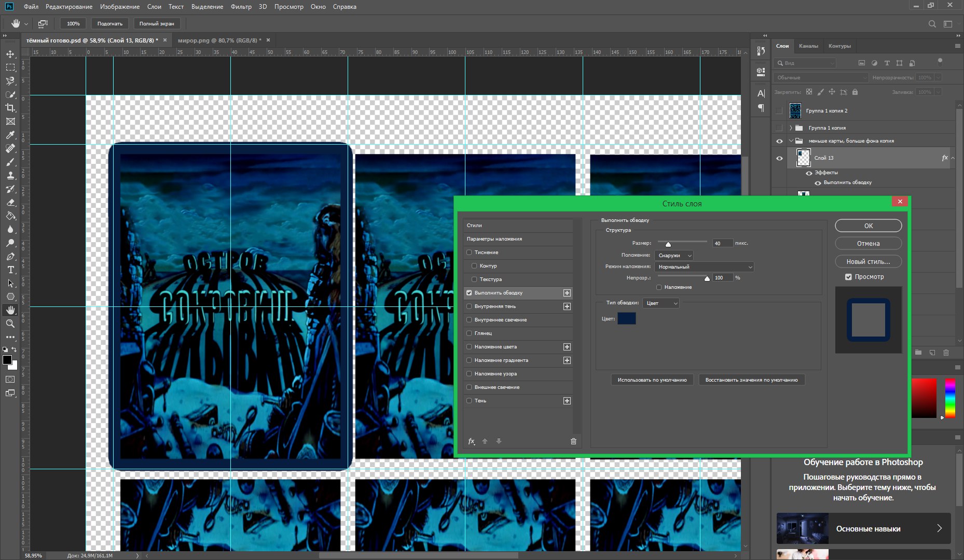This screenshot has width=964, height=560.
Task: Enable the Глянец checkbox
Action: (469, 333)
